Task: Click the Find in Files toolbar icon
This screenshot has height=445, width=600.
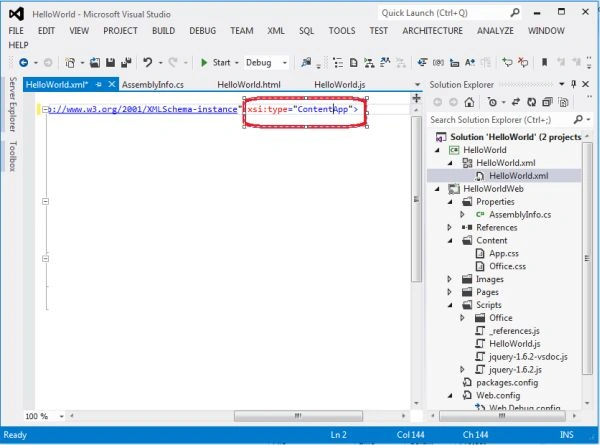Action: 306,62
